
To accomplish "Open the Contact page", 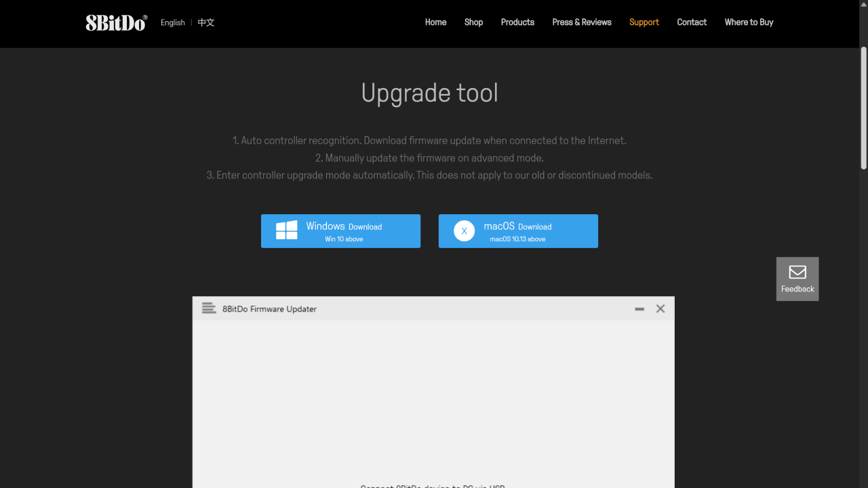I will [x=692, y=22].
